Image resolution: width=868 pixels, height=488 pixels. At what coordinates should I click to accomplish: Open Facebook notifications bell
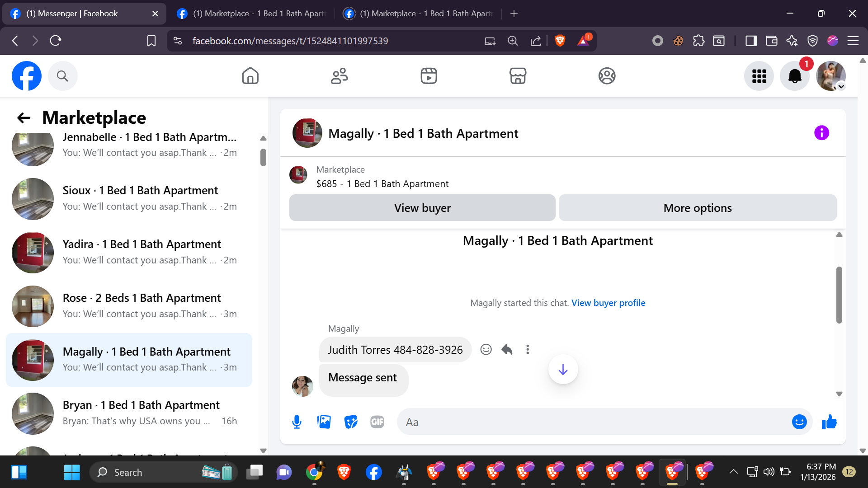(x=795, y=76)
